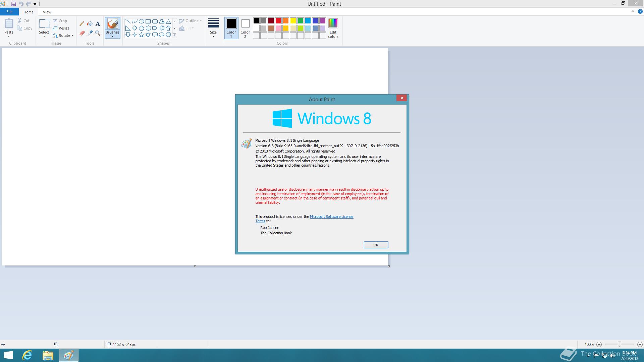Open the shape Outline dropdown
The width and height of the screenshot is (644, 362).
point(190,21)
